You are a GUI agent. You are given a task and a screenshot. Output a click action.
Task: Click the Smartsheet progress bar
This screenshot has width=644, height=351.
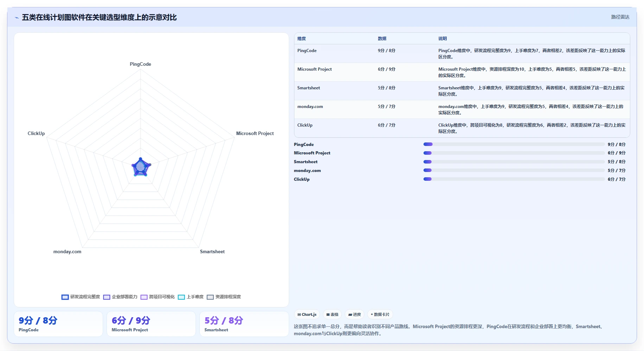coord(514,162)
